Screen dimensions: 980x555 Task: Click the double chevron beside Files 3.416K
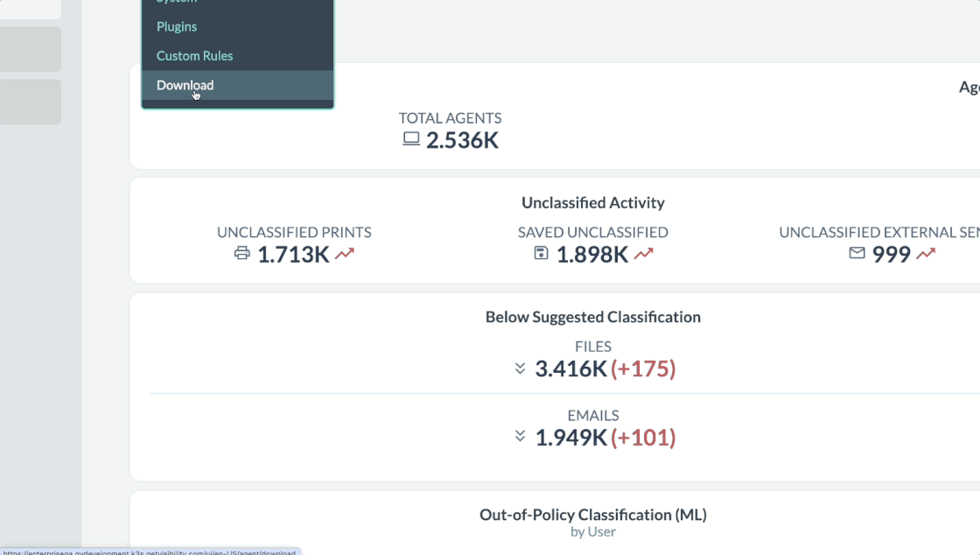521,369
